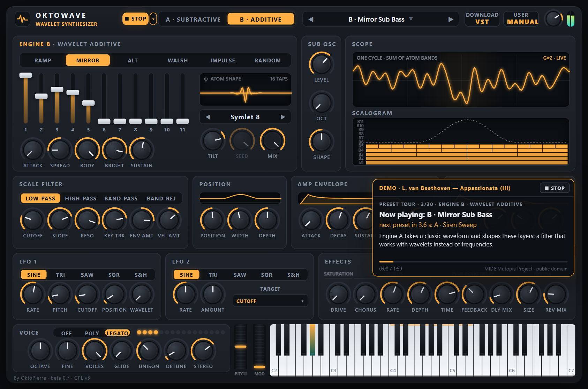This screenshot has width=588, height=389.
Task: Click the effects FEEDBACK knob
Action: coord(474,294)
